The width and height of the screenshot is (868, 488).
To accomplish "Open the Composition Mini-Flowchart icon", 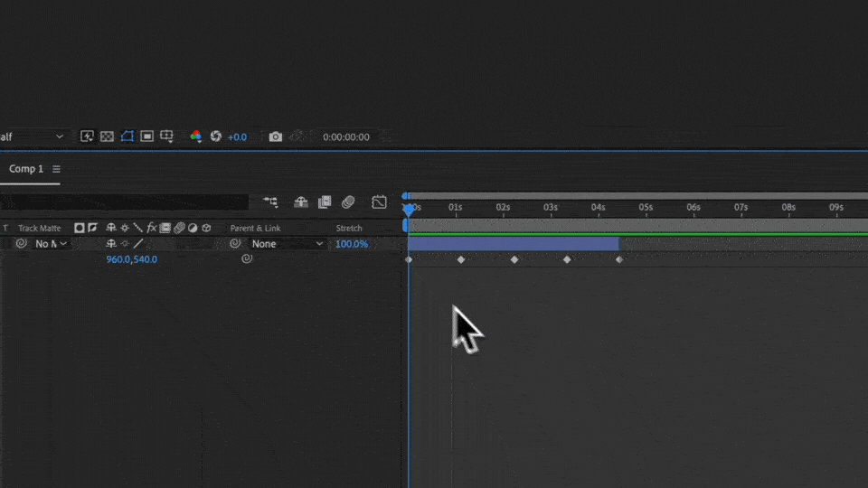I will (270, 202).
